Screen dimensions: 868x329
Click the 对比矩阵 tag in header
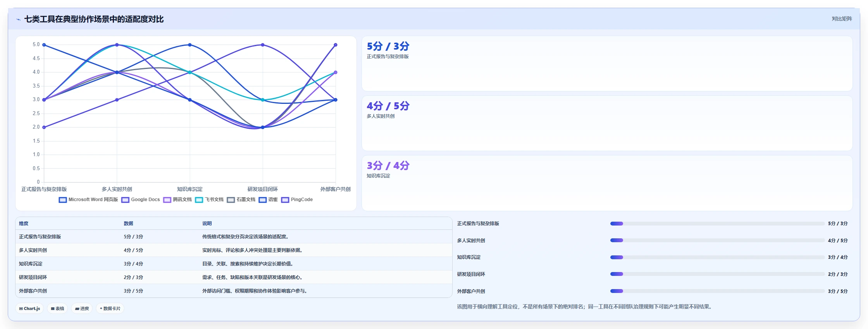pos(842,19)
